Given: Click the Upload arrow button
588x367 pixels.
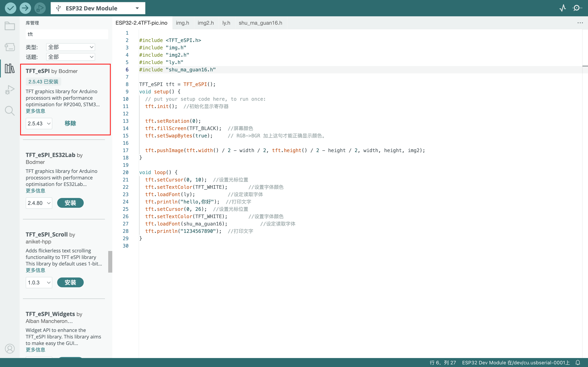Looking at the screenshot, I should (x=25, y=8).
